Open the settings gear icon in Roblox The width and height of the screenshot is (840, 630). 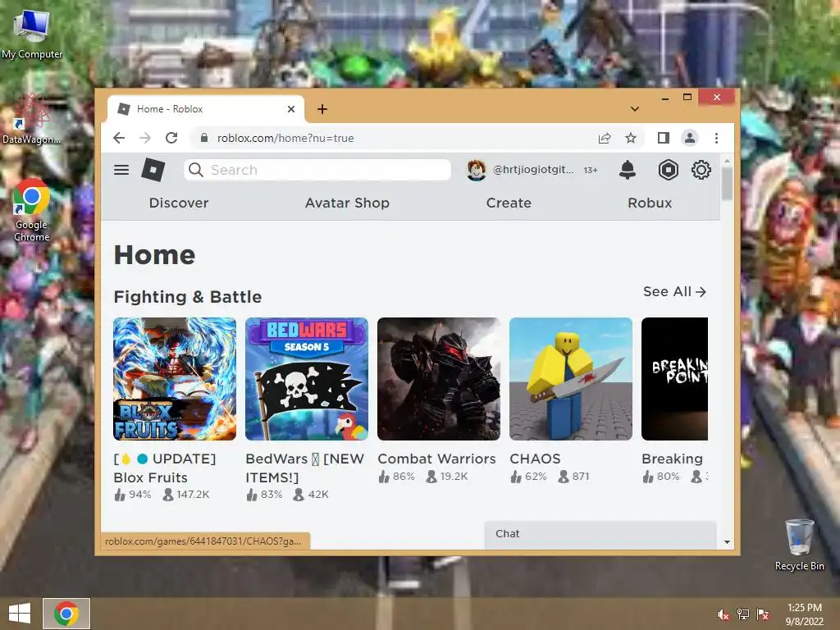(x=701, y=170)
